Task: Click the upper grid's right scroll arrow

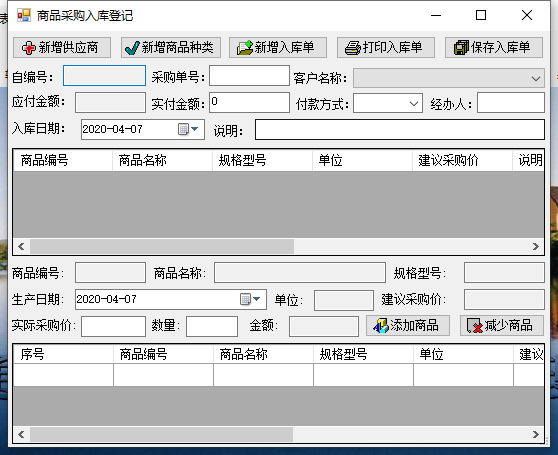Action: [x=536, y=247]
